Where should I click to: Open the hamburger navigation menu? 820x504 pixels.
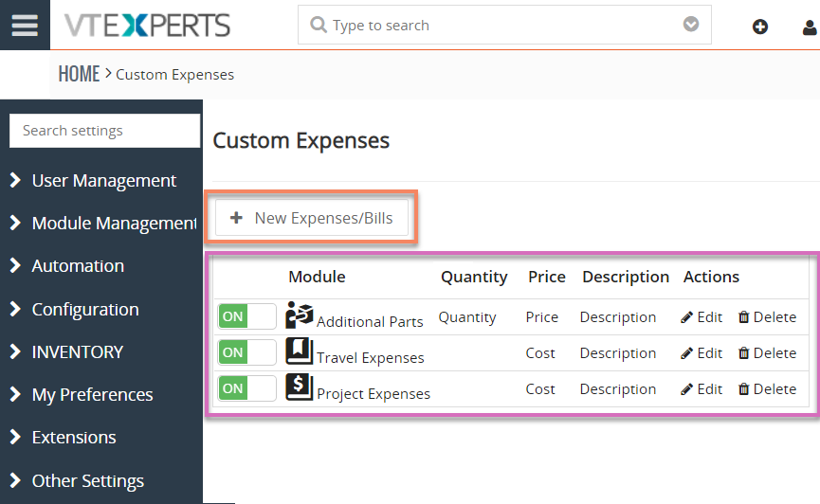point(25,25)
